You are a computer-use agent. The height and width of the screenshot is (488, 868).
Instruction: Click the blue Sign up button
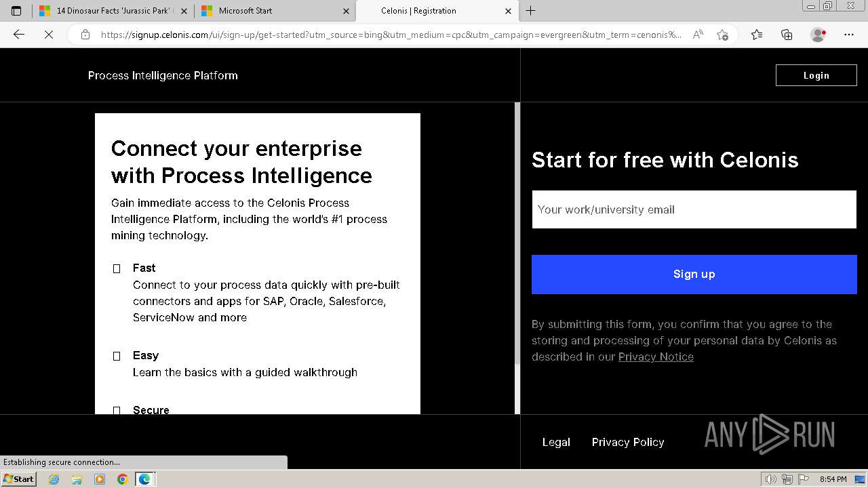pos(694,274)
